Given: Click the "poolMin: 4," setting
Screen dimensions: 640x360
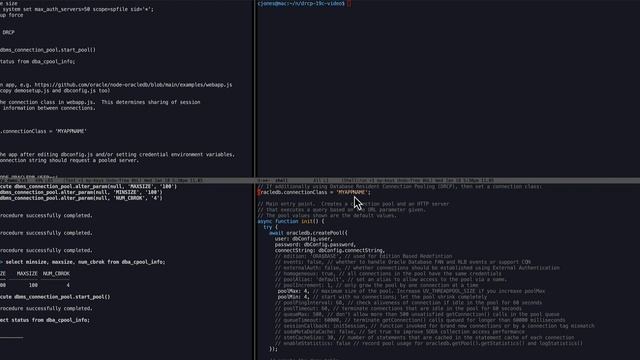Looking at the screenshot, I should tap(293, 297).
